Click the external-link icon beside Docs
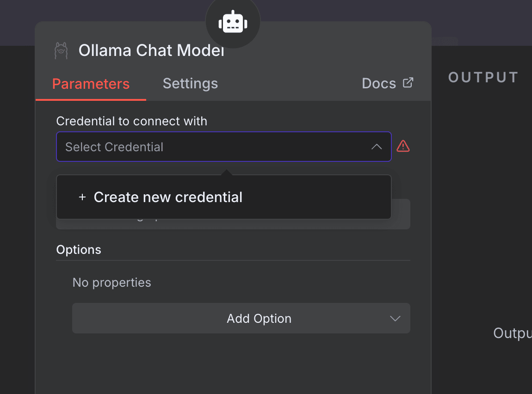 pos(408,83)
